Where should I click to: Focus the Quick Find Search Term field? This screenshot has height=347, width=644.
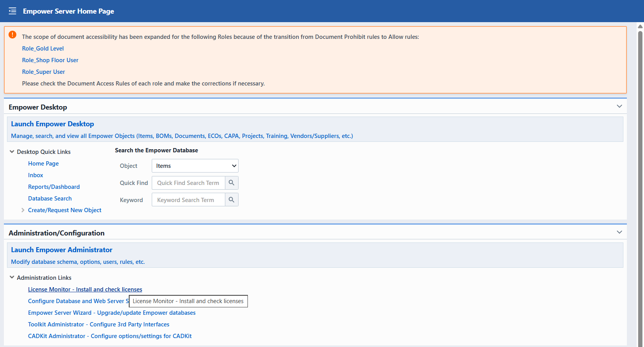pyautogui.click(x=188, y=183)
